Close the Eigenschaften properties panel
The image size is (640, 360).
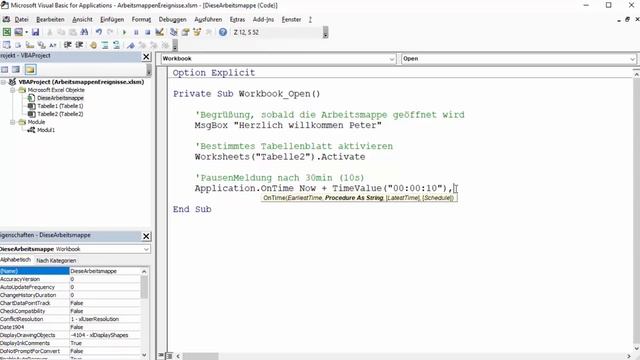coord(146,236)
